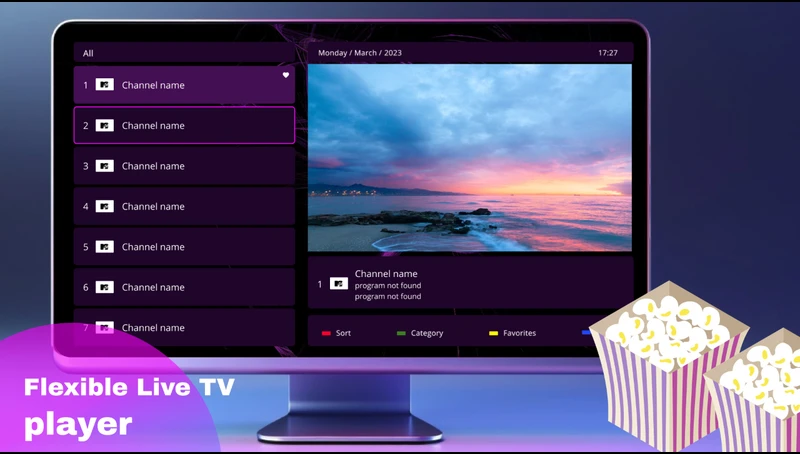
Task: Open the Category option
Action: pyautogui.click(x=427, y=333)
